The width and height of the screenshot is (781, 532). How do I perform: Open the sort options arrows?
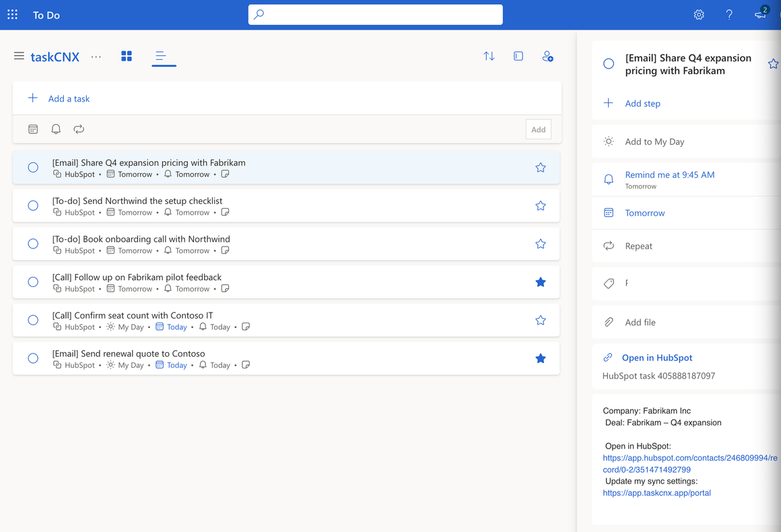(489, 57)
